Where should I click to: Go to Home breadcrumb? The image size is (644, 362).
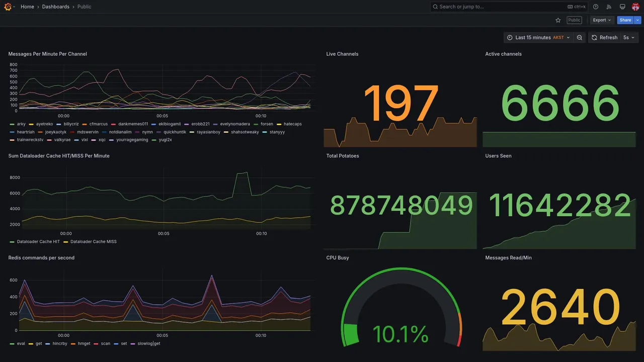coord(27,7)
